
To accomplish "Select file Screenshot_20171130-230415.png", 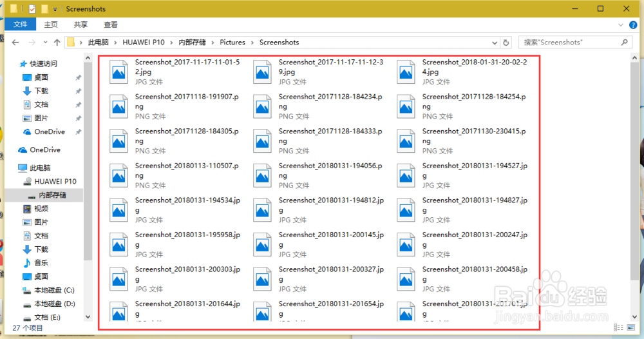I will [x=463, y=140].
